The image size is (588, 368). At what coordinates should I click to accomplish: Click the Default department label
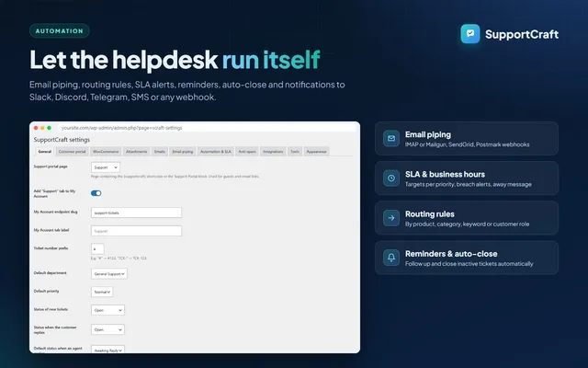click(51, 273)
